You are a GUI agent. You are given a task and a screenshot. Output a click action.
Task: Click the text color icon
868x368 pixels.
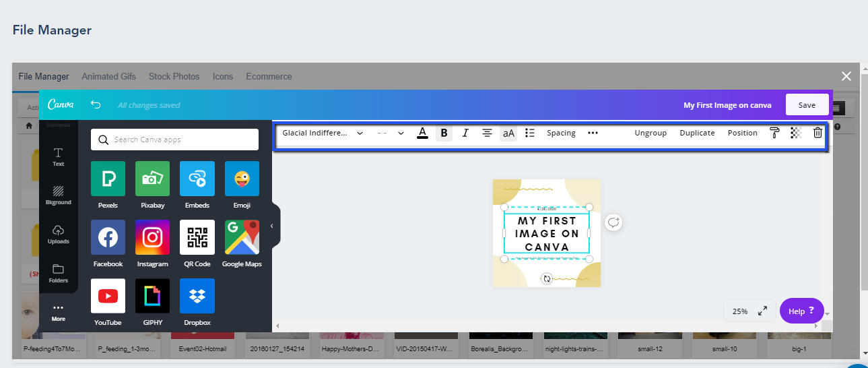click(422, 133)
